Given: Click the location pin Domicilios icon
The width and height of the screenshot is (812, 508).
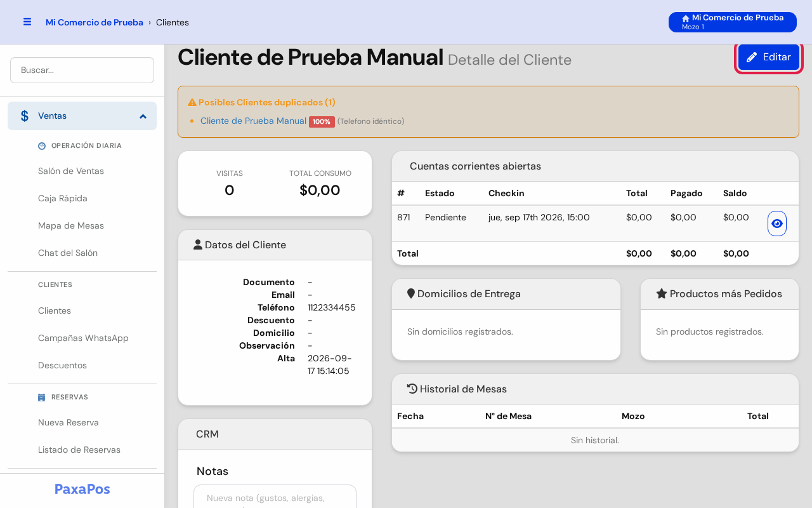Looking at the screenshot, I should pos(411,293).
